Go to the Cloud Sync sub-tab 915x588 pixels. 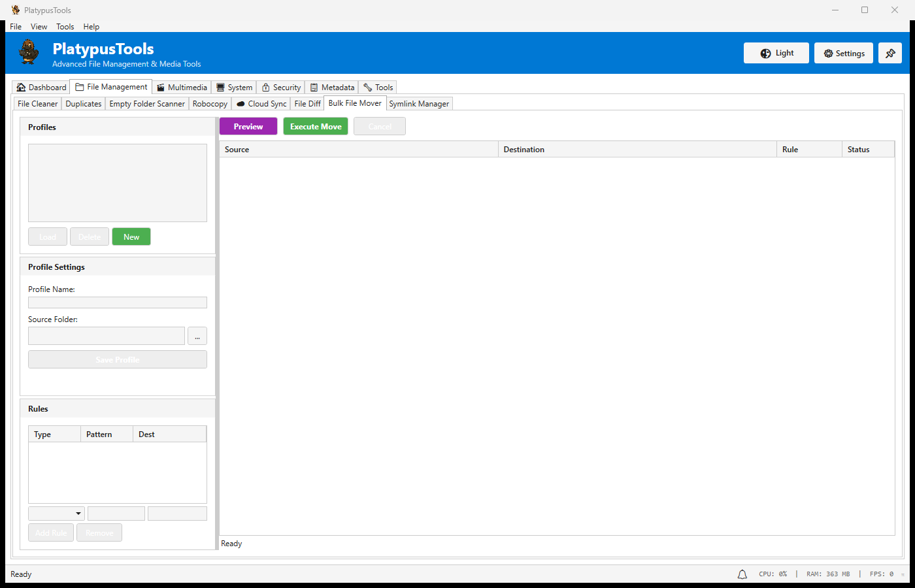click(261, 104)
